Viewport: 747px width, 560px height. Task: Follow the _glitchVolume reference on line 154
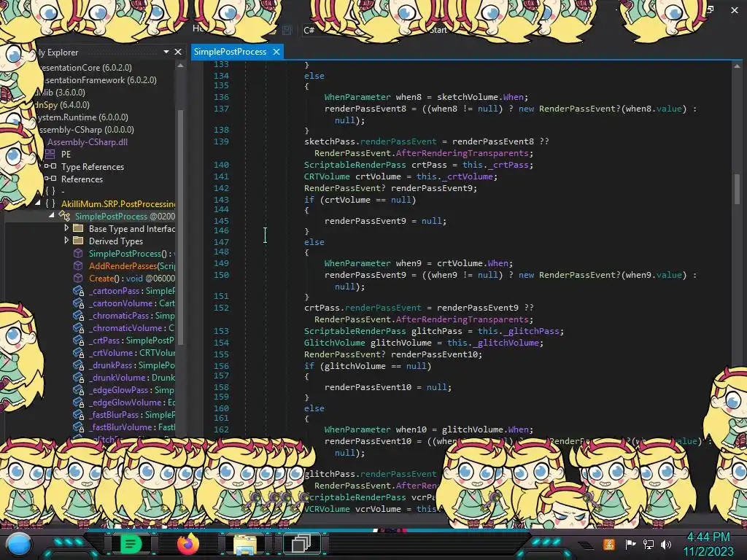508,343
